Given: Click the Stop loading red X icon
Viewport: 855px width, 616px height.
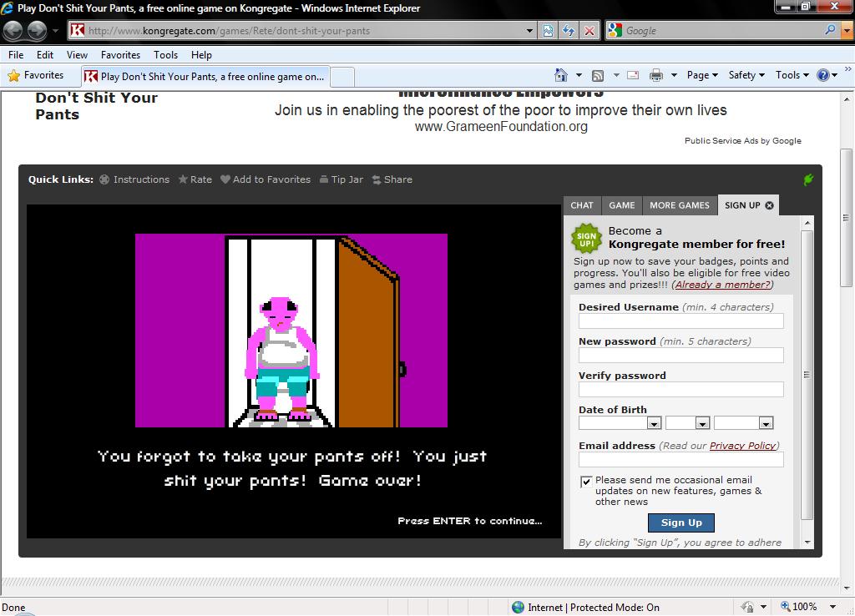Looking at the screenshot, I should (x=589, y=31).
